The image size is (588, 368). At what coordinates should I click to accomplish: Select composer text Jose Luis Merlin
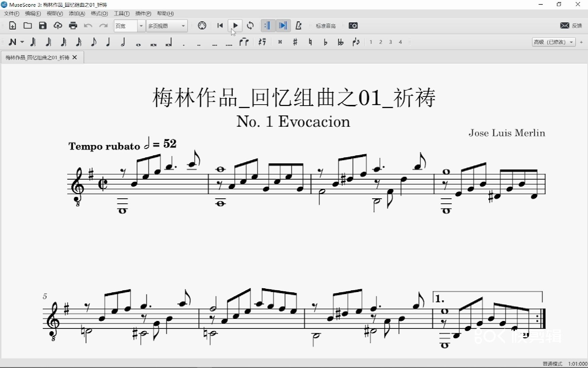[507, 133]
